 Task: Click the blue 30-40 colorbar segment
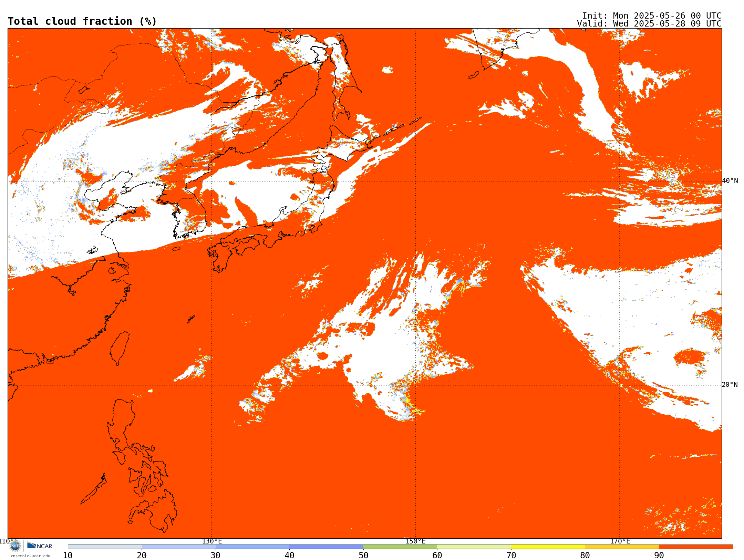coord(252,547)
